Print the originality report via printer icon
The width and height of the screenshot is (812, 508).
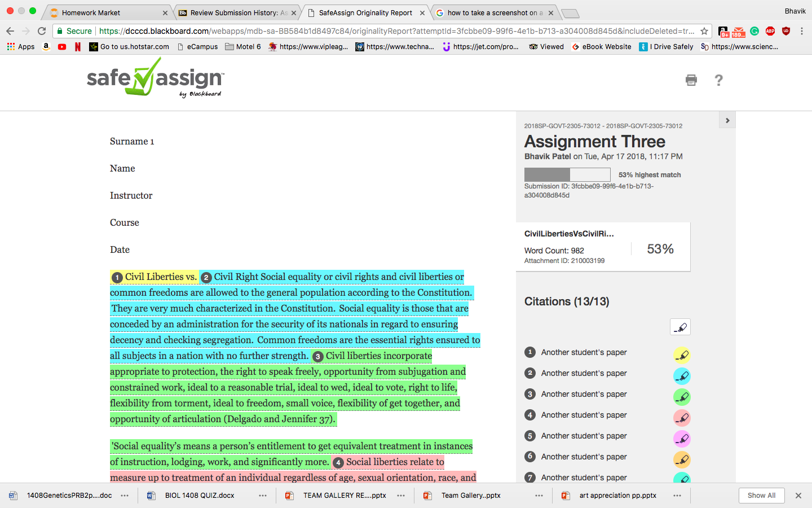tap(691, 80)
